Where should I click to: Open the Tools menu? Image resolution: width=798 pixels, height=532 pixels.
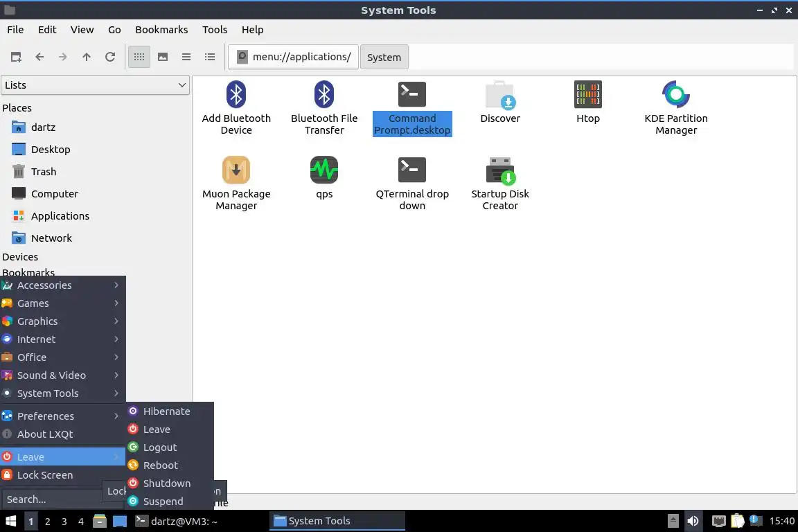point(215,30)
